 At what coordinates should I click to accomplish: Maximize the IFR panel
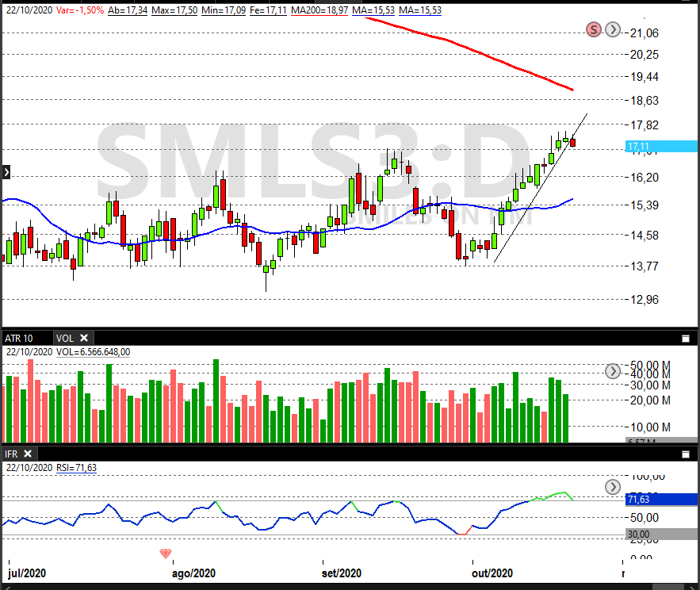tap(686, 454)
